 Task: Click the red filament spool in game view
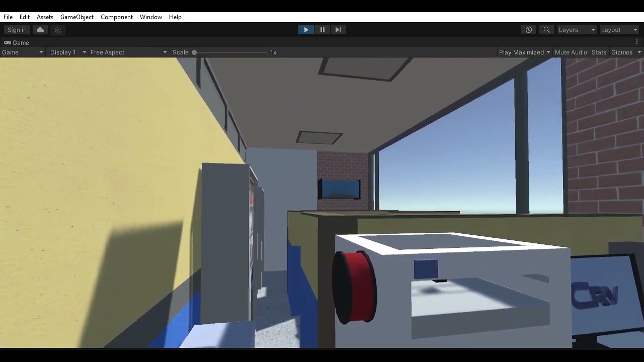354,287
